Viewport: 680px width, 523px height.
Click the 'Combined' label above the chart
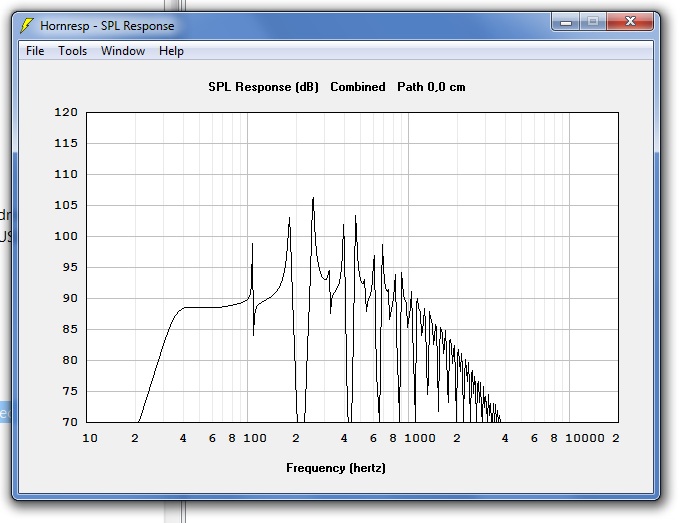tap(358, 87)
